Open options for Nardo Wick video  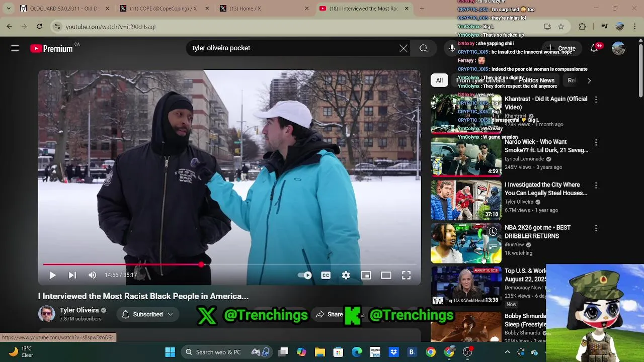tap(596, 143)
